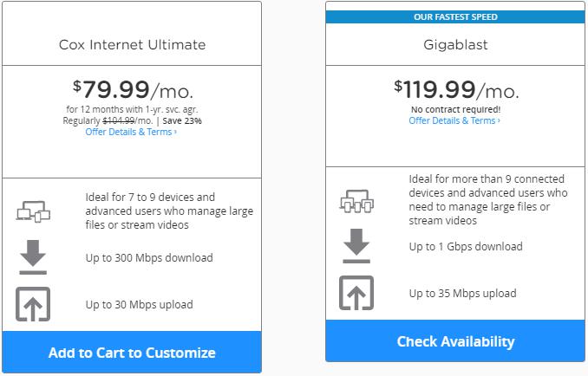Click the download arrow icon for 1 Gbps
Viewport: 588px width, 376px height.
tap(356, 246)
